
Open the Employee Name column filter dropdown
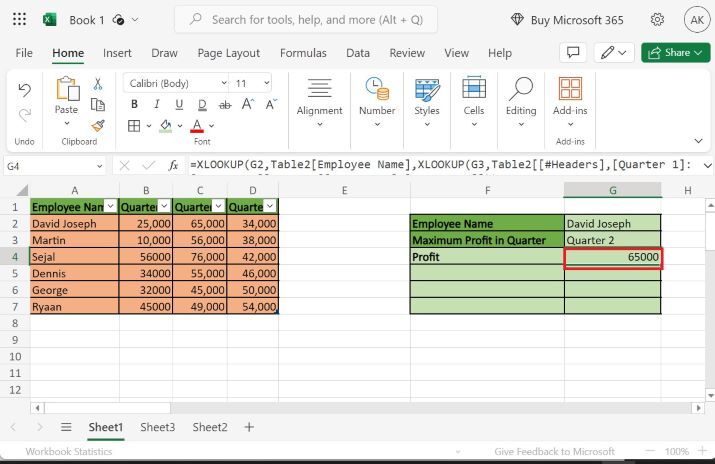(110, 206)
